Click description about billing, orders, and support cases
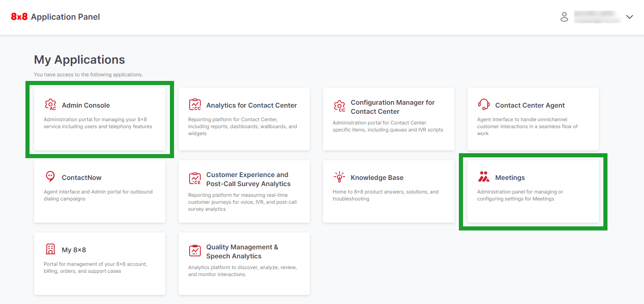 (95, 267)
